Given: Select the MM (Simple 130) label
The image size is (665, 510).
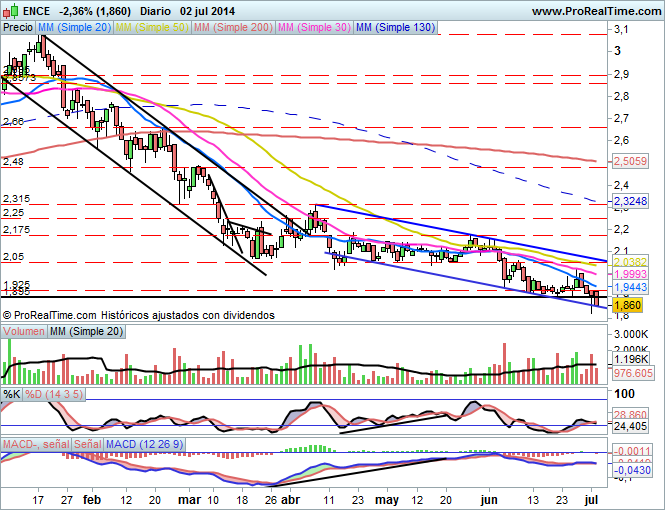Looking at the screenshot, I should pyautogui.click(x=396, y=28).
